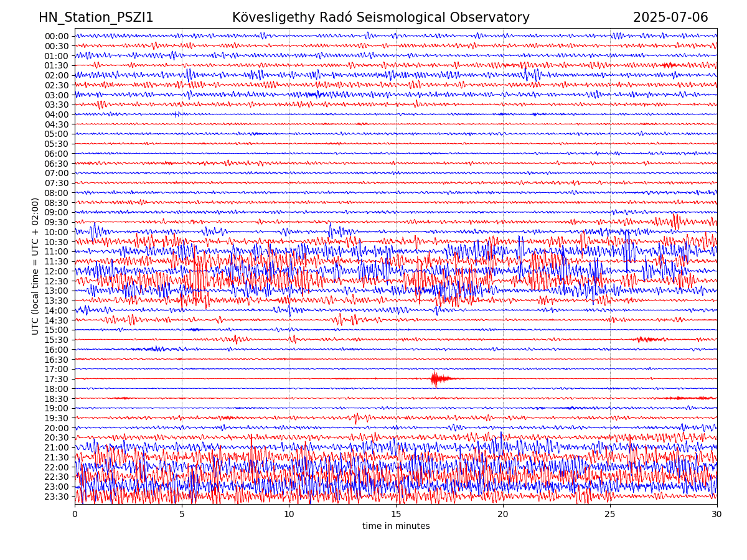Click the 23:30 row time label

coord(57,497)
